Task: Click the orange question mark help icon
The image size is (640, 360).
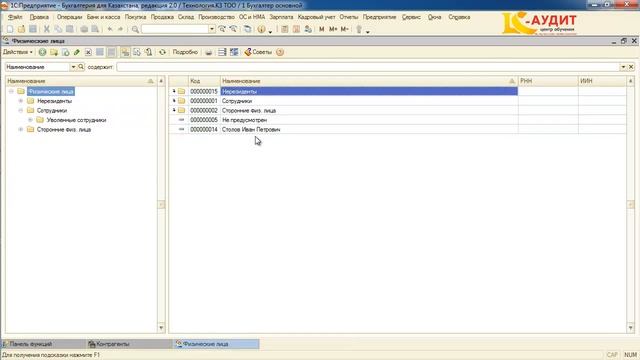Action: pyautogui.click(x=280, y=52)
